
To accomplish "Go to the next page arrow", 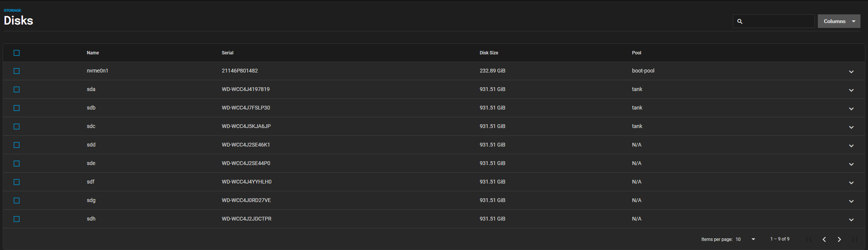I will tap(839, 239).
